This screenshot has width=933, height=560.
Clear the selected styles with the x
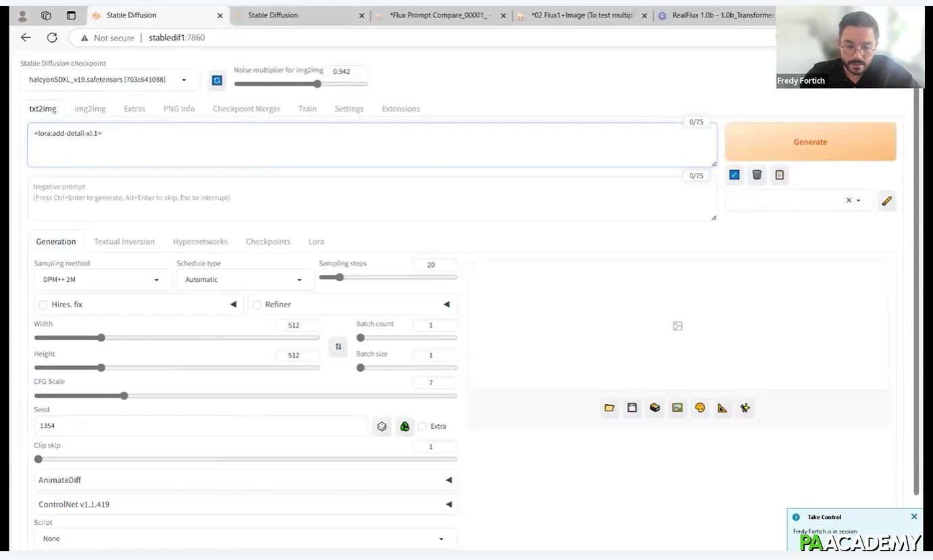(849, 201)
